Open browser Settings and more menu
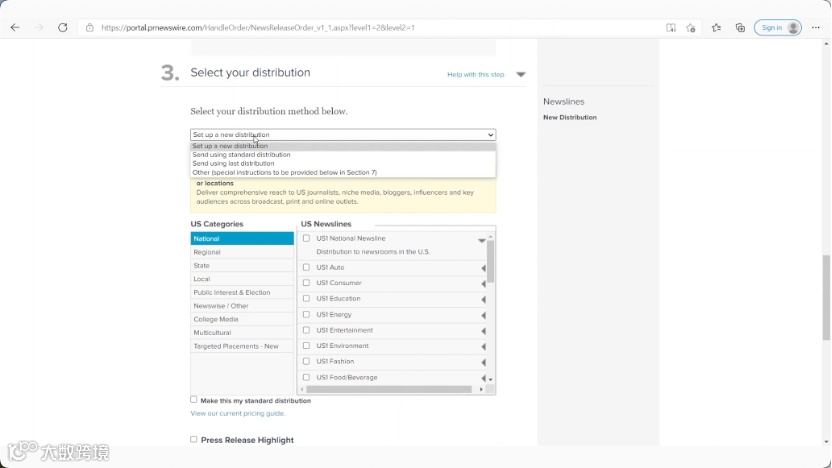Screen dimensions: 832x468 tap(816, 28)
